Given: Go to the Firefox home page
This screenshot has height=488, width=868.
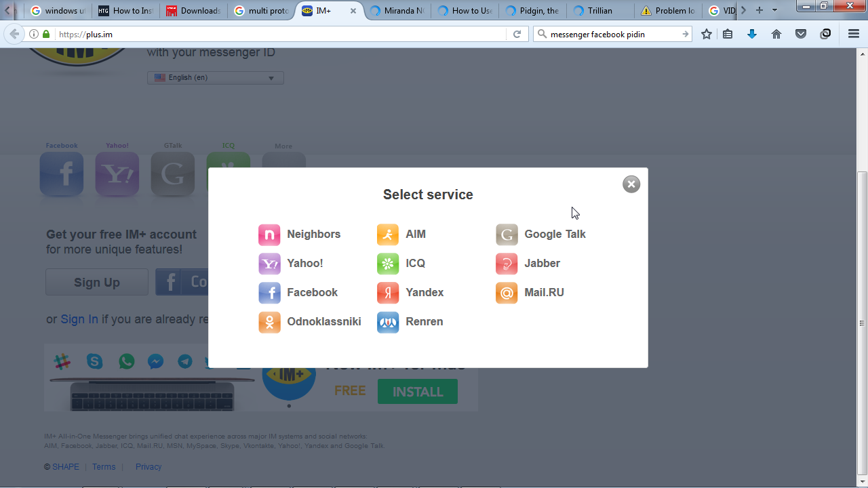Looking at the screenshot, I should tap(776, 34).
